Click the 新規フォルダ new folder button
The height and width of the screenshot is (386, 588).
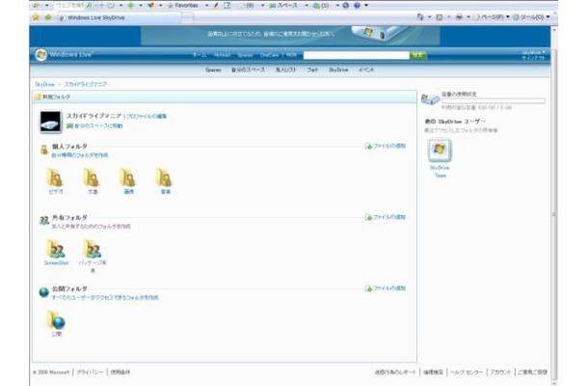pos(52,96)
